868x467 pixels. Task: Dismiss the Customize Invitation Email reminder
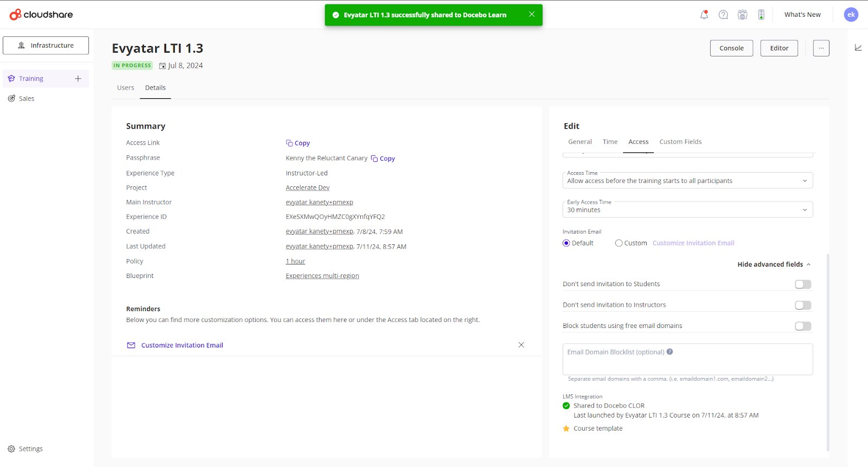[x=521, y=345]
